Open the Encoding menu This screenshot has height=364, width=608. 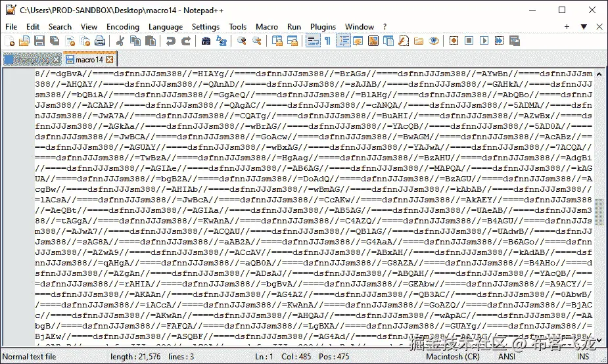(x=123, y=27)
